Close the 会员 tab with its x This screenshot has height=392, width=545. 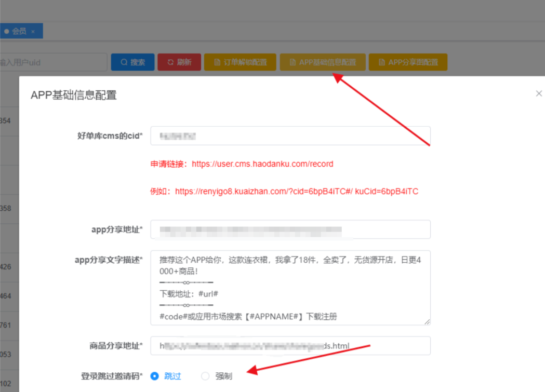coord(33,32)
